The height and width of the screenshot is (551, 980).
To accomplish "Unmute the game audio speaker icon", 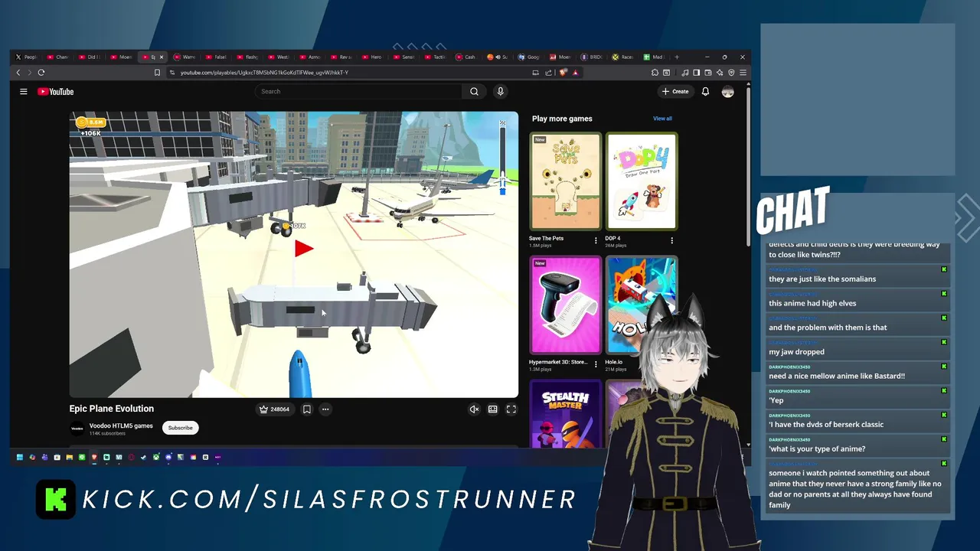I will point(474,409).
